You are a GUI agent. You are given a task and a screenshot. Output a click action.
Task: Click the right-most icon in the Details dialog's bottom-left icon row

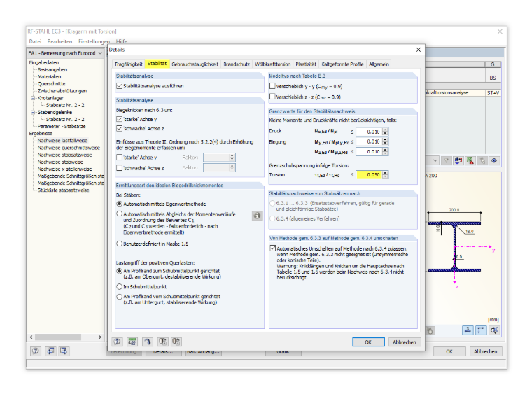[176, 342]
